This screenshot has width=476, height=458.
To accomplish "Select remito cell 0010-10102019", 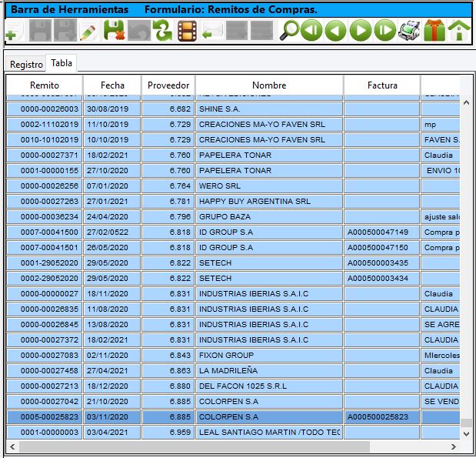I will tap(45, 140).
